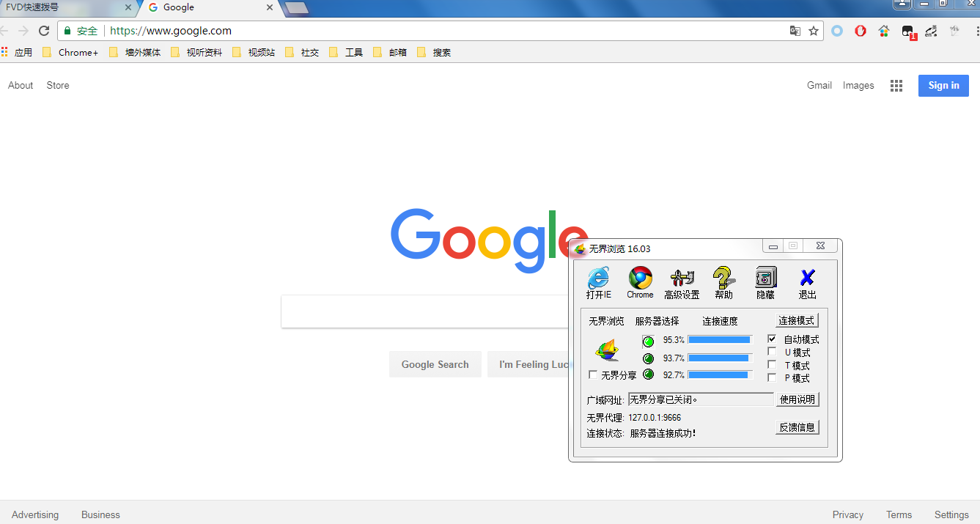Open the 墙外媒体 bookmark folder
The height and width of the screenshot is (524, 980).
(135, 52)
